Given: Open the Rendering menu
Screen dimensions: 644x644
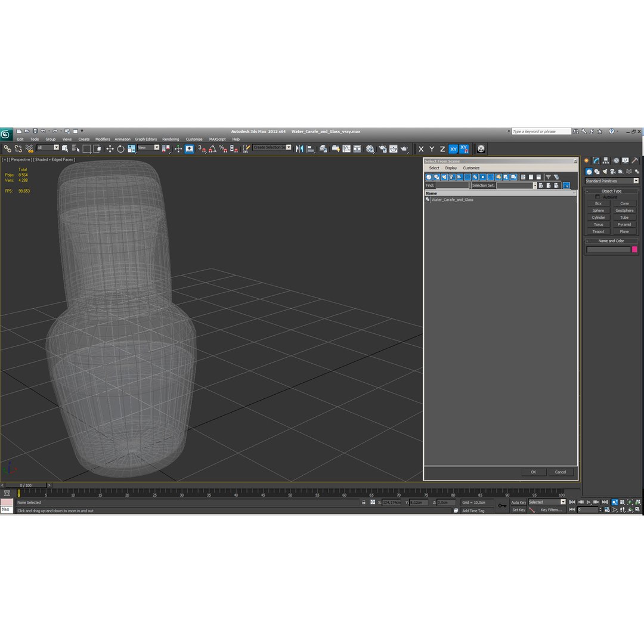Looking at the screenshot, I should [171, 139].
